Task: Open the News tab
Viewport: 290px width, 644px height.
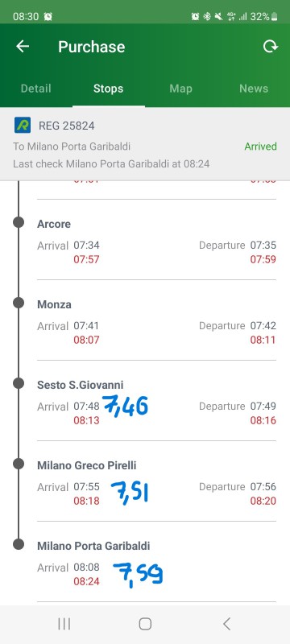Action: [254, 89]
